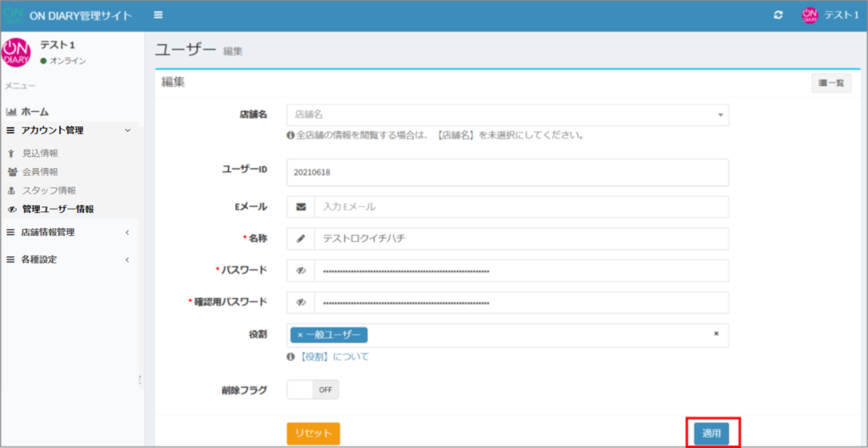The width and height of the screenshot is (868, 448).
Task: Click the ON DIARY logo in header
Action: 14,16
